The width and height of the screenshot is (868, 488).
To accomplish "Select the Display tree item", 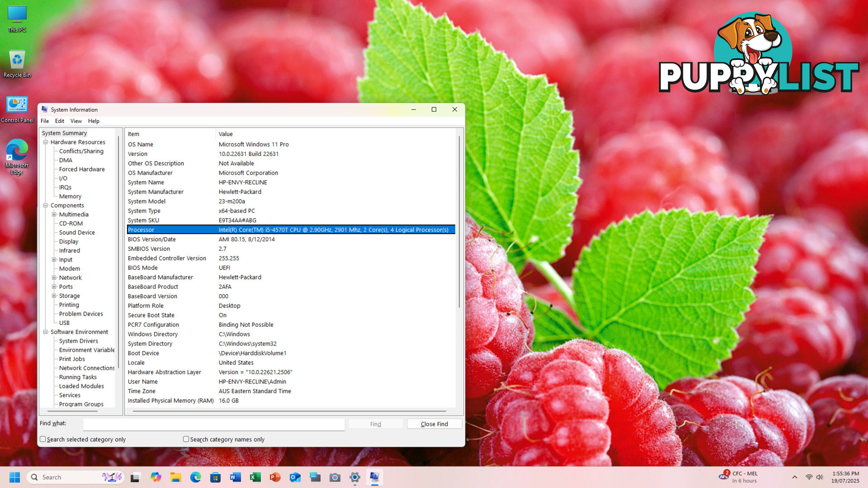I will coord(69,242).
